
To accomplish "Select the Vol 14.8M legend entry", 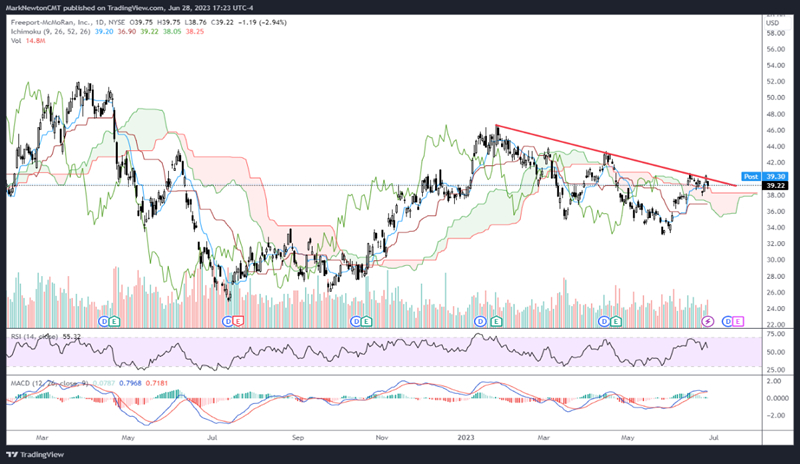I will pyautogui.click(x=28, y=40).
